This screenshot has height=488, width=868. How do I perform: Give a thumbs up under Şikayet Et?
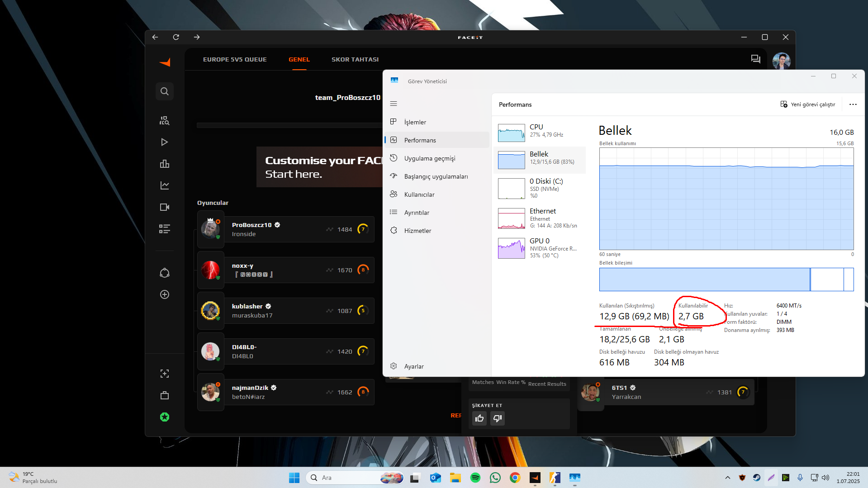(x=479, y=418)
